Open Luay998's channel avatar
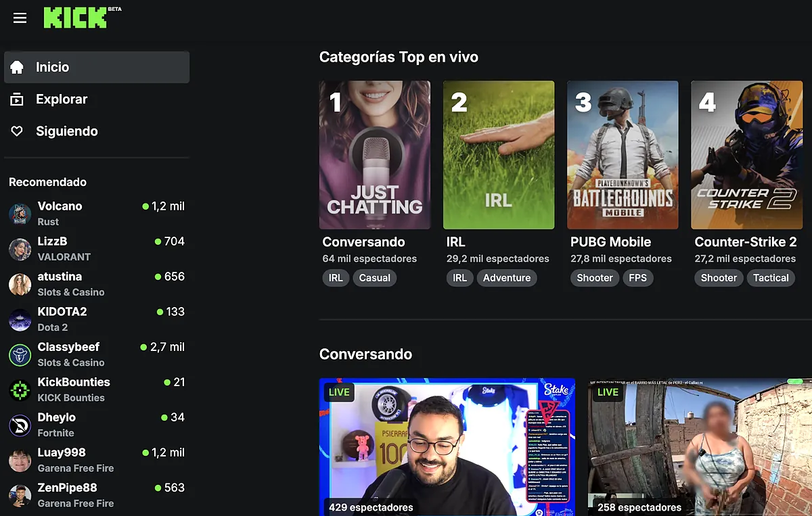This screenshot has width=812, height=516. click(x=20, y=460)
